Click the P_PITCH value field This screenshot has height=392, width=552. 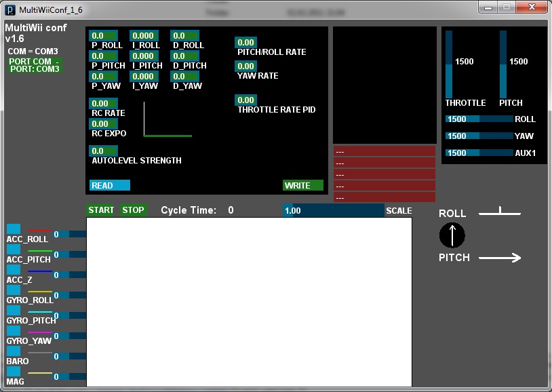(x=103, y=56)
